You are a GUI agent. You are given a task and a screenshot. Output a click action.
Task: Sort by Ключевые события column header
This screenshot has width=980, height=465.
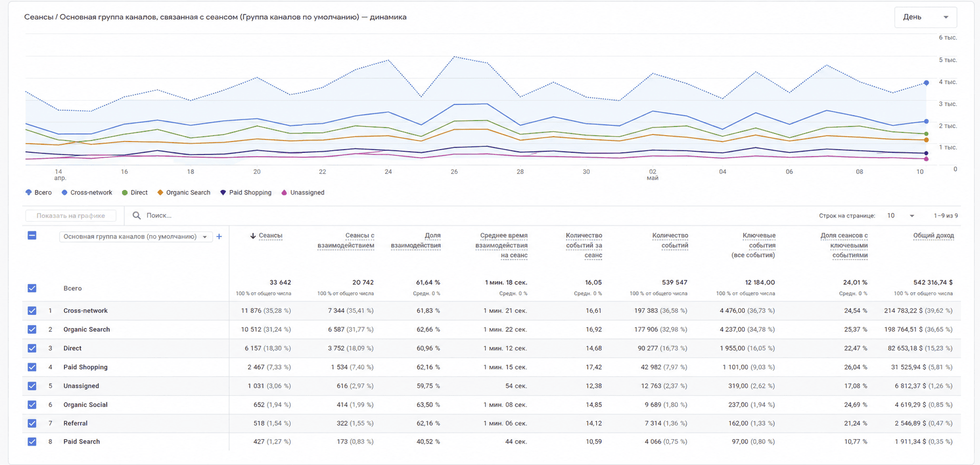759,241
